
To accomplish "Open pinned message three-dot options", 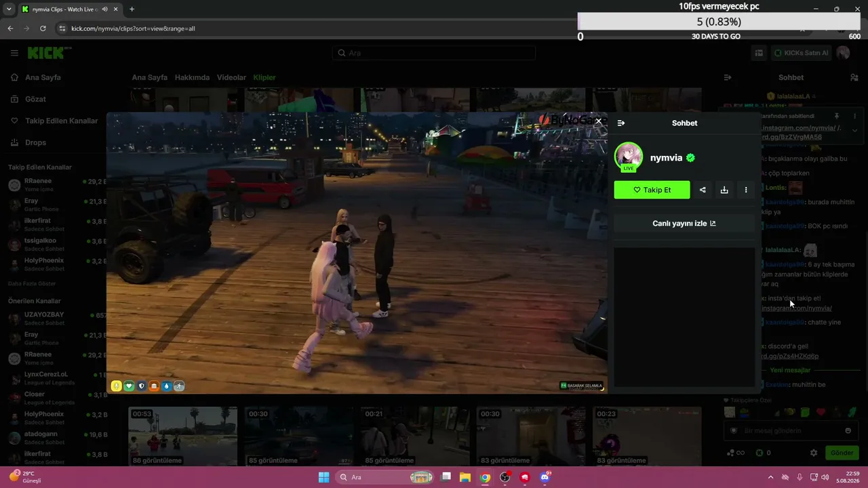I will click(x=854, y=116).
